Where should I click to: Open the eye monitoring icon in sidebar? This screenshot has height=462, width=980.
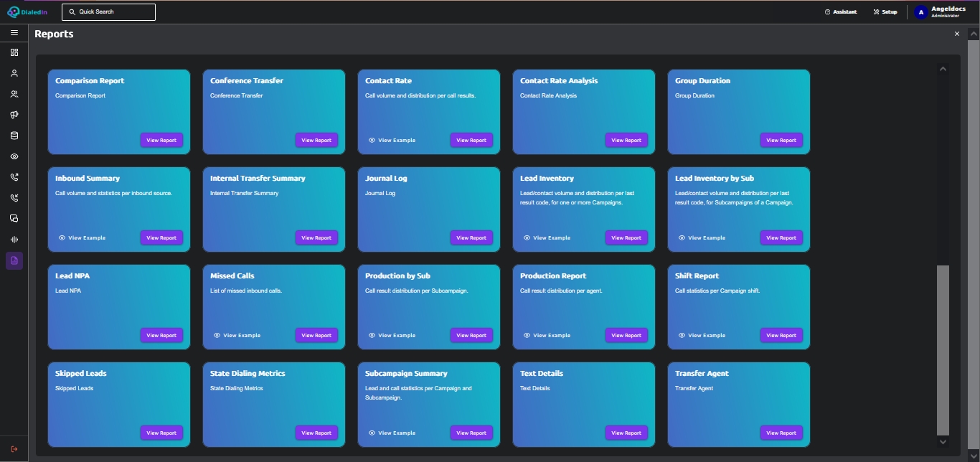point(14,156)
